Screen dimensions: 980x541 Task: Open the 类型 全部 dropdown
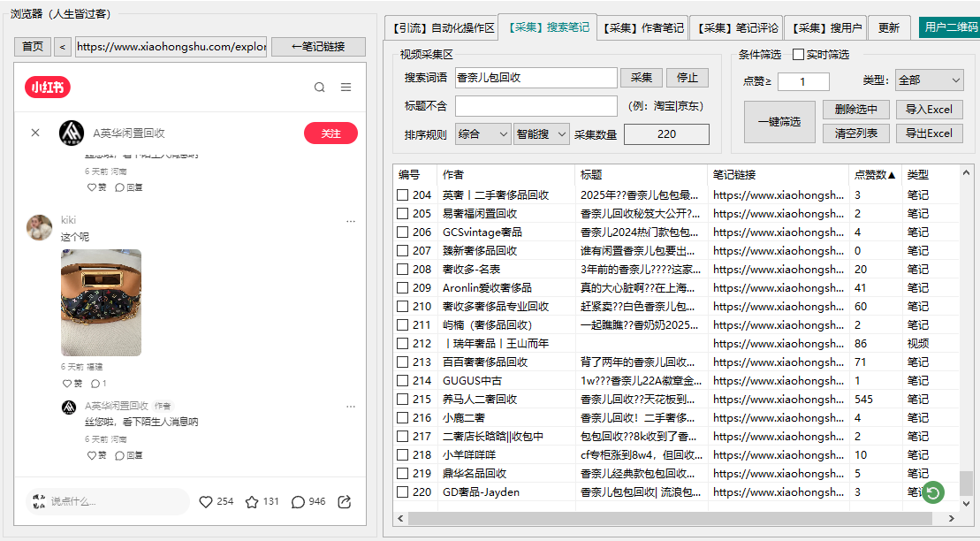(929, 80)
